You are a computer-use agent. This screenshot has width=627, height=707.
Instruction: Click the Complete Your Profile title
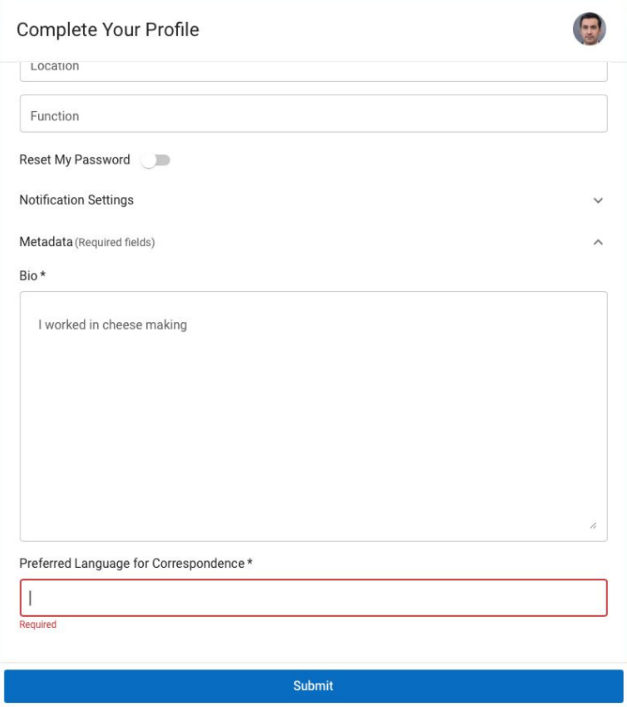[x=108, y=30]
